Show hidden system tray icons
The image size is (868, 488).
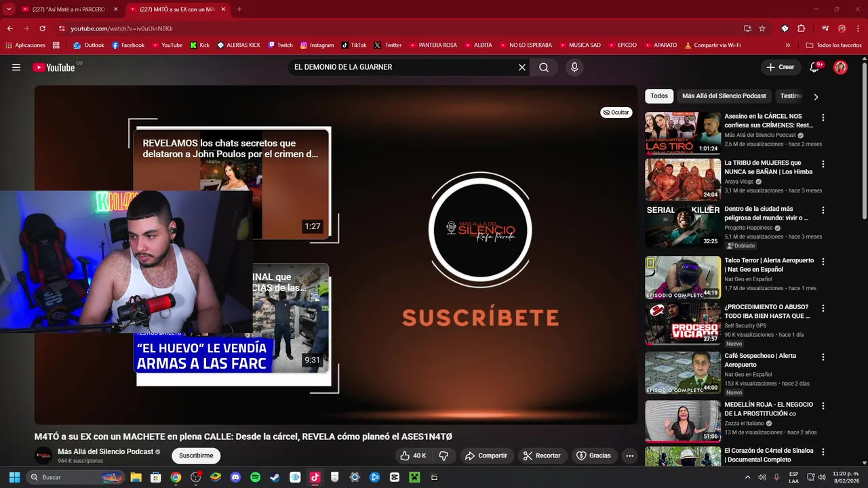pyautogui.click(x=748, y=477)
